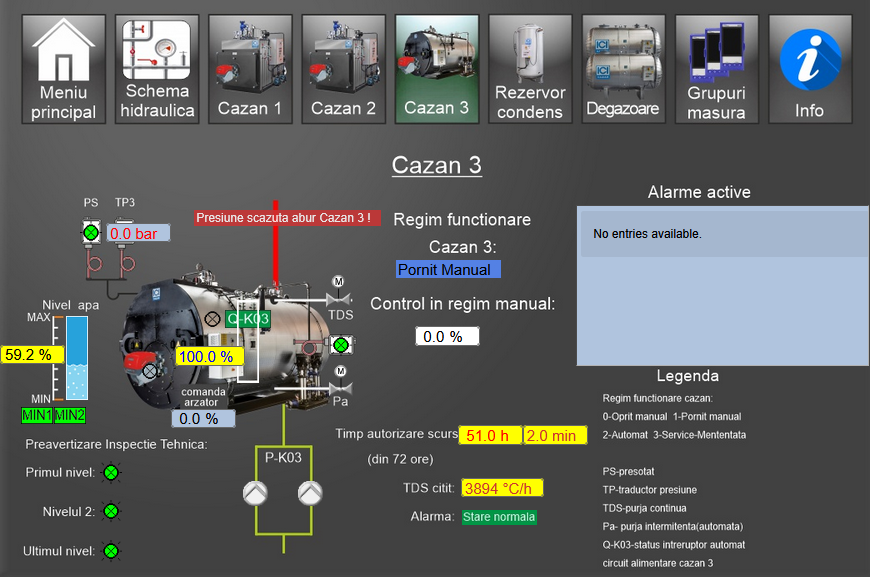Open the Info page
This screenshot has width=870, height=577.
(x=809, y=69)
